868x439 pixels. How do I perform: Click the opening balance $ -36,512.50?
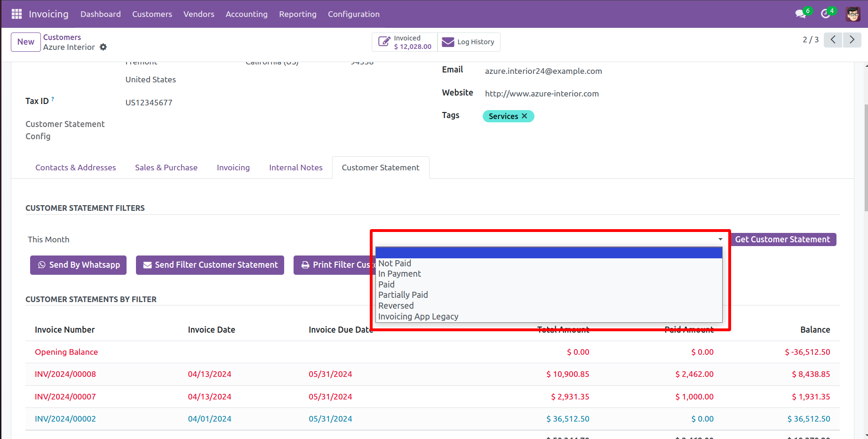coord(807,352)
